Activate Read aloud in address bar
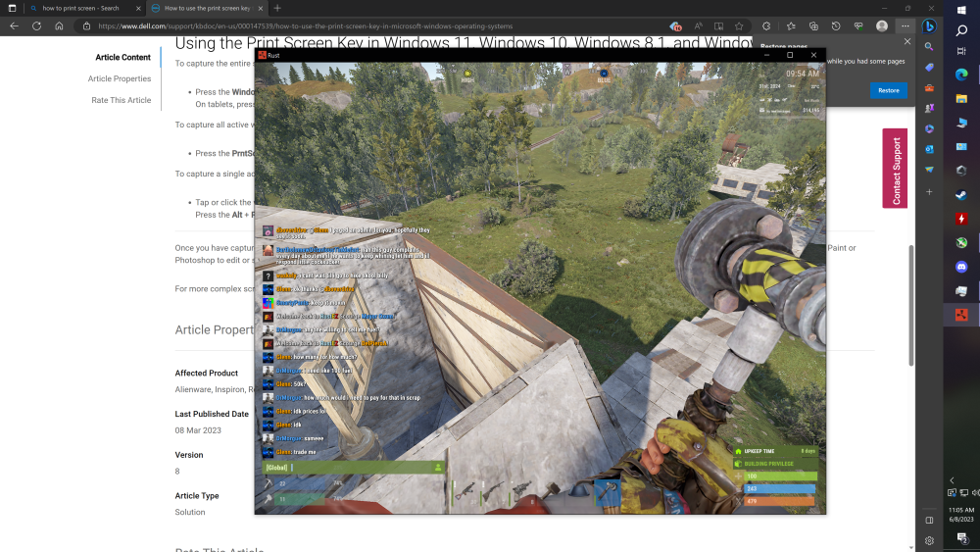The width and height of the screenshot is (980, 552). [698, 26]
